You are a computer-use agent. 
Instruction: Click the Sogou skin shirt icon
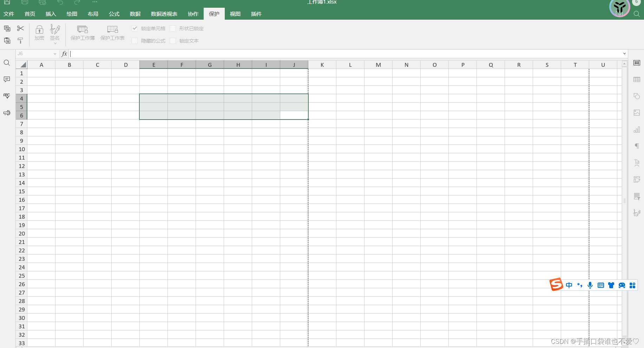click(611, 285)
